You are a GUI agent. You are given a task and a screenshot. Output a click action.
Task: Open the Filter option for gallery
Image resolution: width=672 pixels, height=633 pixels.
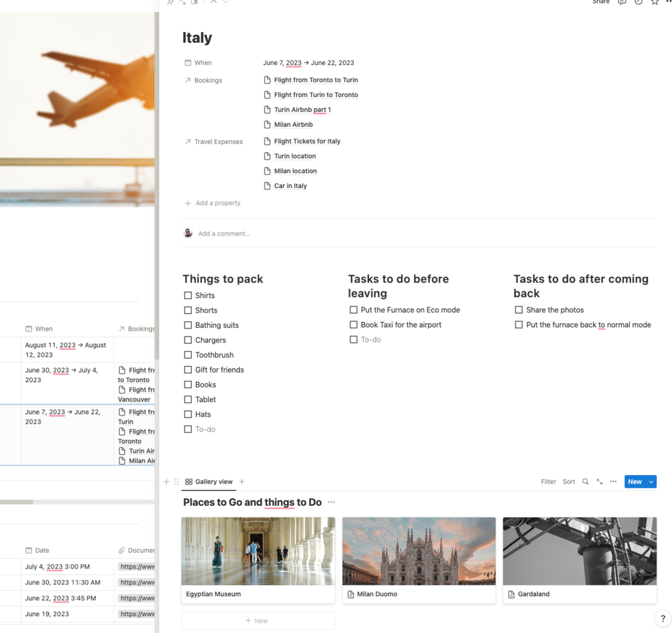click(548, 482)
